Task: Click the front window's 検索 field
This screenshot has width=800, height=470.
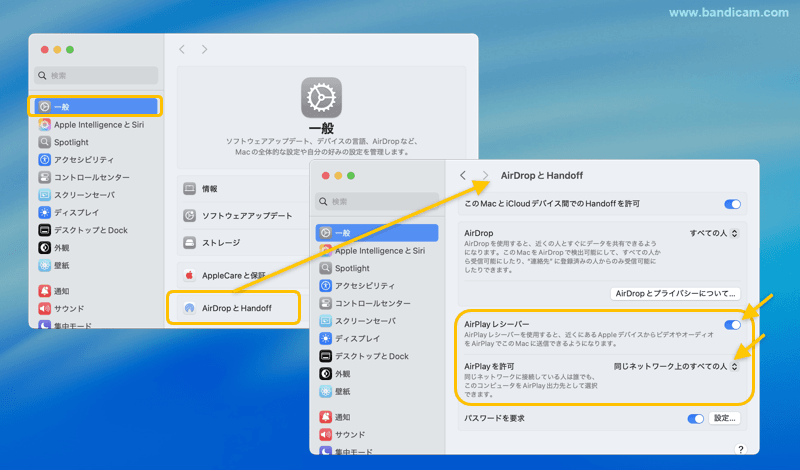Action: [376, 201]
